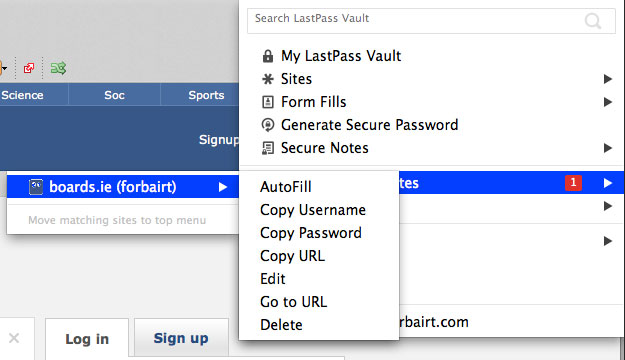Click the Secure Notes notepad icon
The height and width of the screenshot is (360, 625).
tap(268, 148)
